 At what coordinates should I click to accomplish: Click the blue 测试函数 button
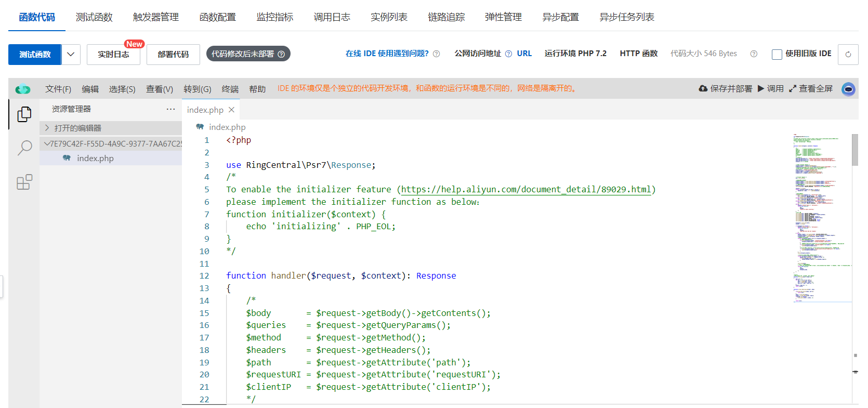click(x=35, y=54)
